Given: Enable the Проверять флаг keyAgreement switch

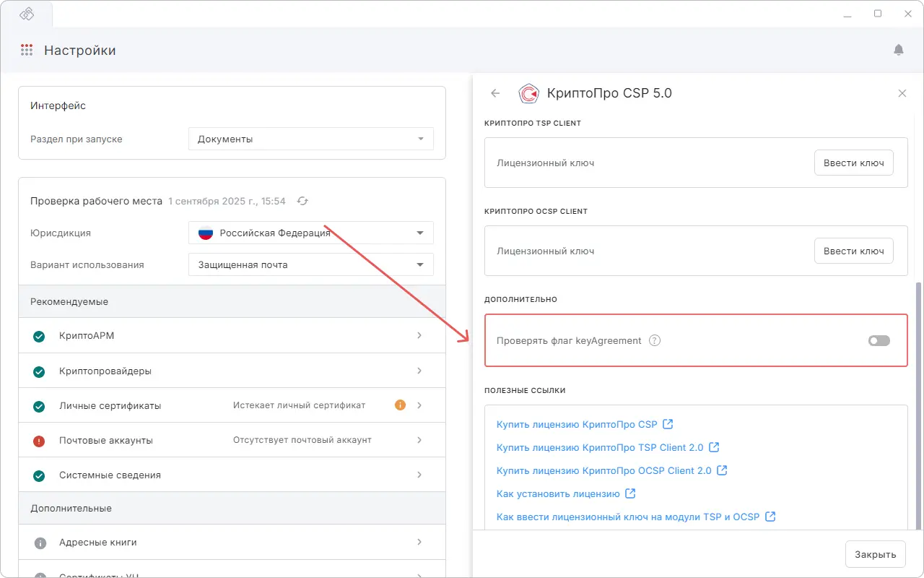Looking at the screenshot, I should [x=879, y=340].
